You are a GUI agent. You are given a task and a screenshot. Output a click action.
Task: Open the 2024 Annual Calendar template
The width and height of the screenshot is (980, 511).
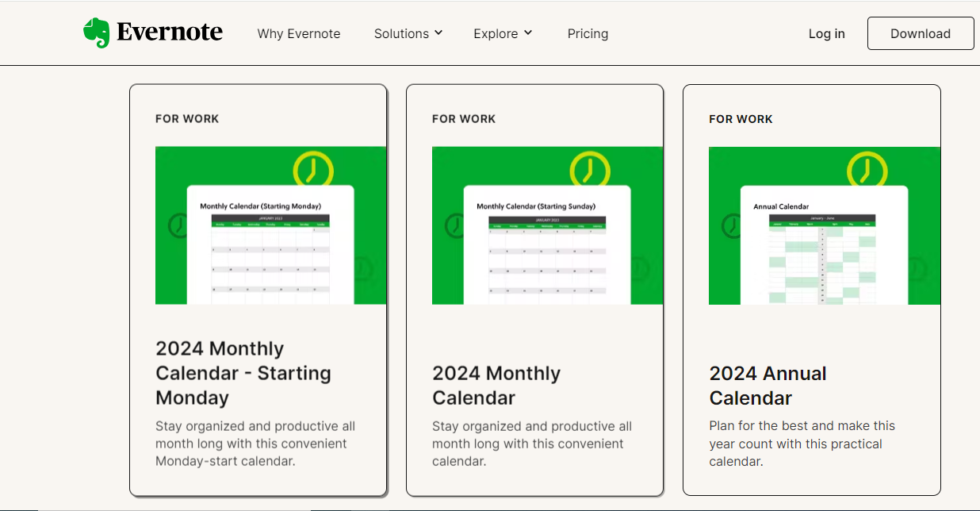point(767,385)
